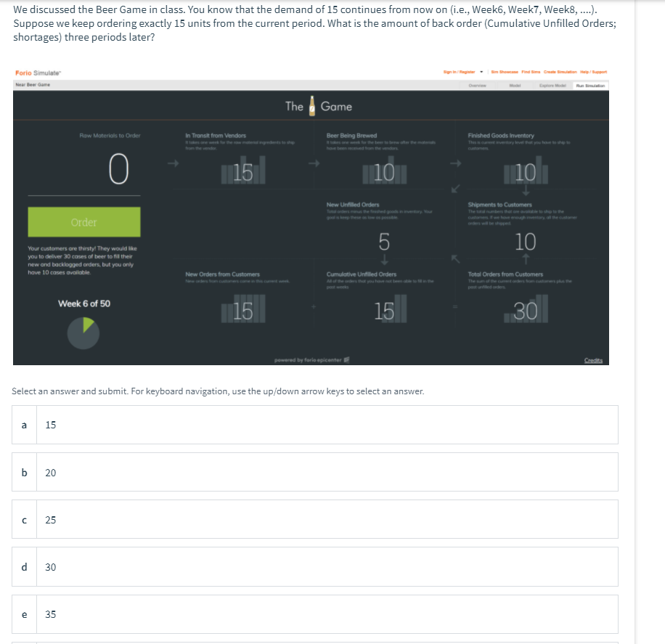The height and width of the screenshot is (644, 665).
Task: Click the Forio Simulate logo
Action: click(38, 73)
